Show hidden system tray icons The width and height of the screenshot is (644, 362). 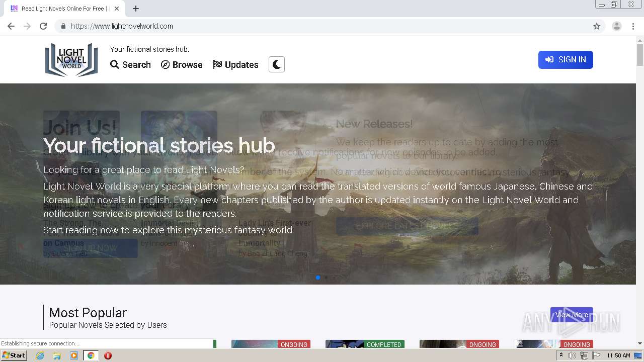[561, 355]
